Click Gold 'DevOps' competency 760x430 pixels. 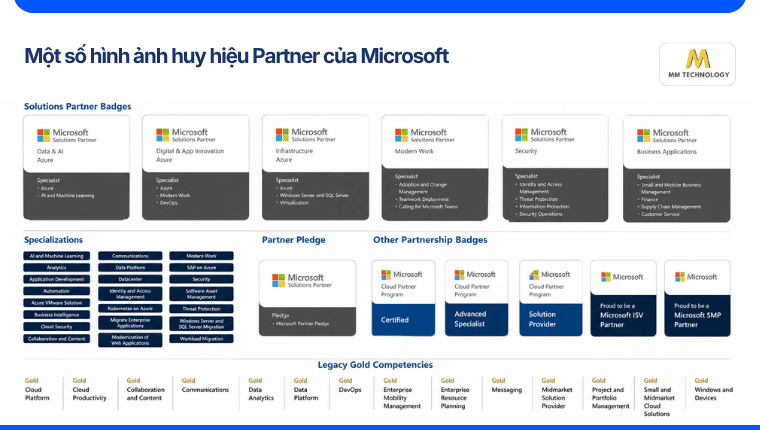click(x=350, y=385)
